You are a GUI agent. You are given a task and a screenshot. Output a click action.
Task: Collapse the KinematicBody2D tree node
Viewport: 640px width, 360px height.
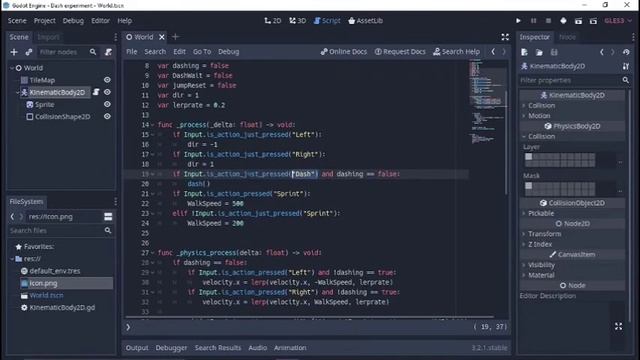[18, 93]
